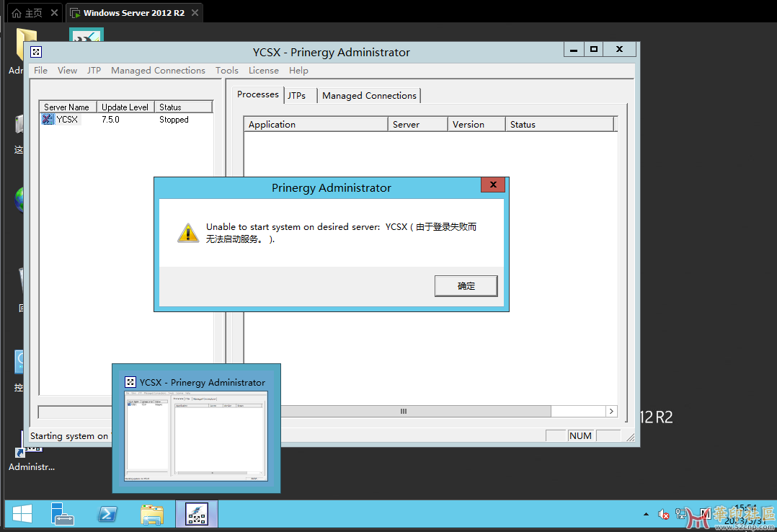
Task: Sort by the Server Name column header
Action: [x=68, y=107]
